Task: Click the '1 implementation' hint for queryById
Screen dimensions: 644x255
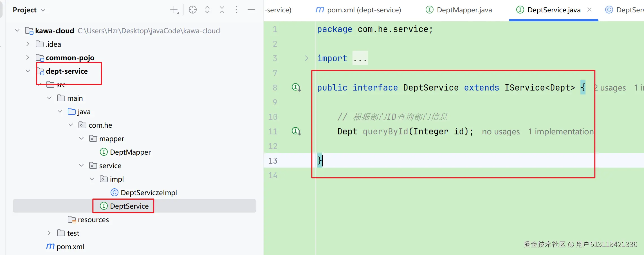Action: (561, 132)
